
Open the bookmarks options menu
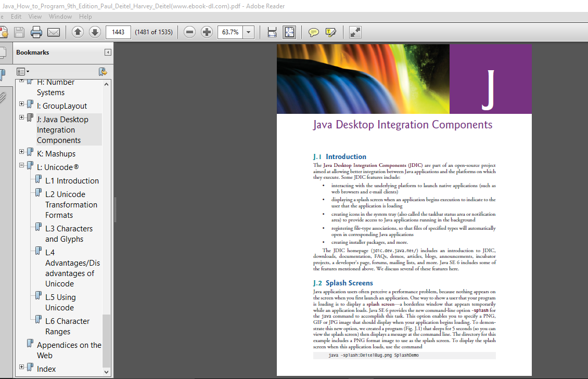click(22, 71)
